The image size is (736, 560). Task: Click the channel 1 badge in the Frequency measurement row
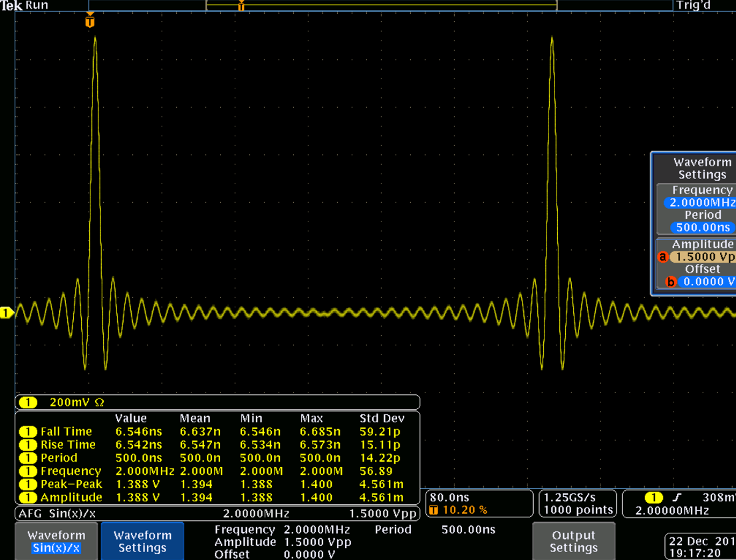pyautogui.click(x=28, y=472)
